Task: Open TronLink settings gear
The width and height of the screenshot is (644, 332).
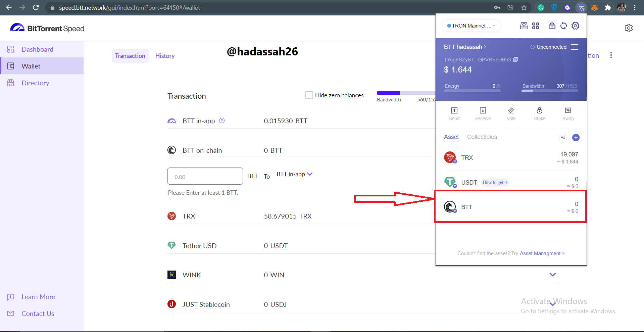Action: point(575,26)
